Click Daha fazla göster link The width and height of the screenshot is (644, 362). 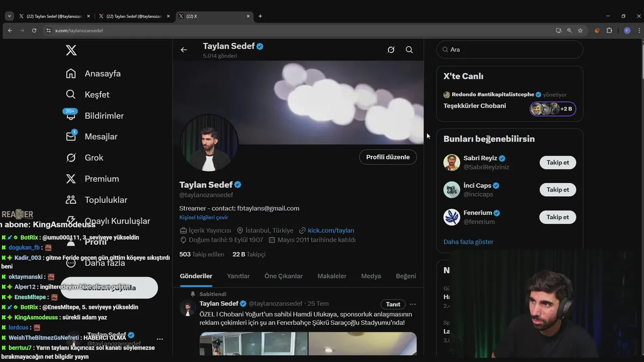coord(468,242)
